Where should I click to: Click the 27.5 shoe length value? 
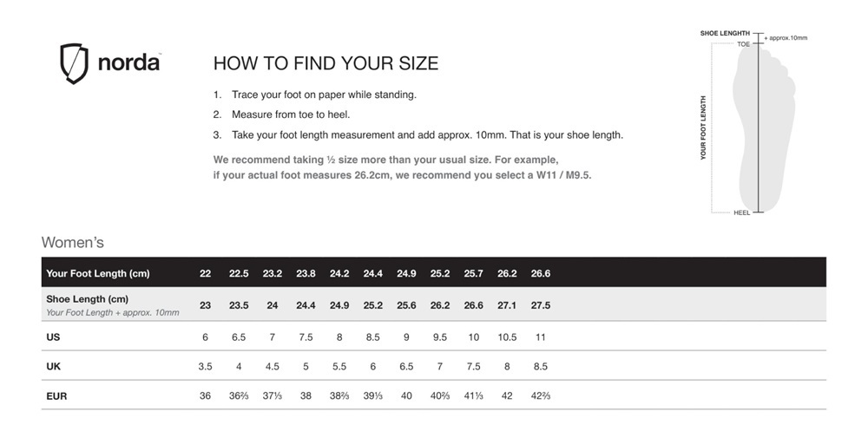(540, 305)
